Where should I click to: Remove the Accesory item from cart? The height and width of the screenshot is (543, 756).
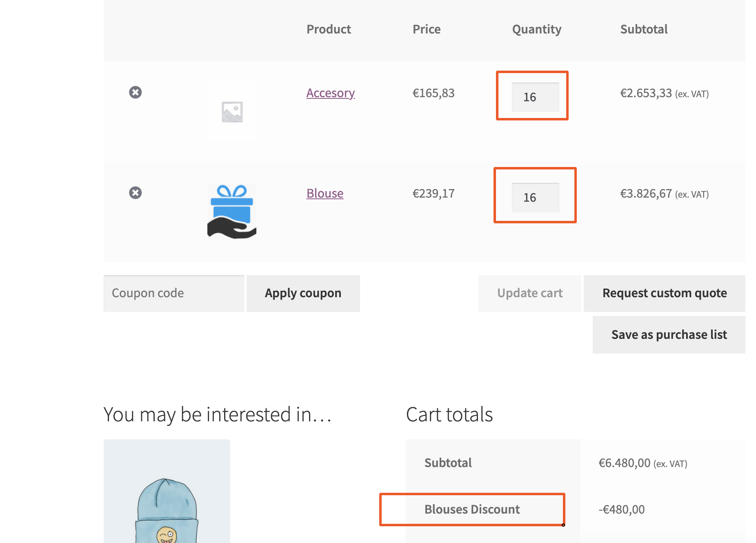click(136, 92)
